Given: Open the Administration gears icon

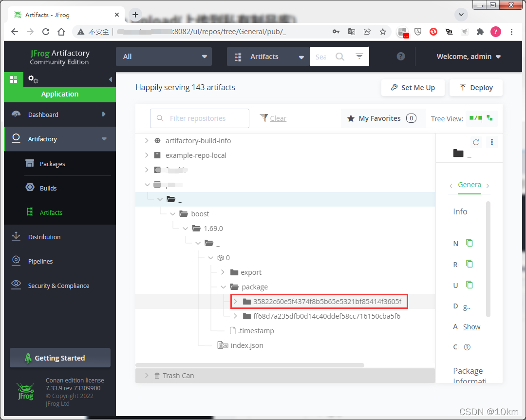Looking at the screenshot, I should 33,79.
